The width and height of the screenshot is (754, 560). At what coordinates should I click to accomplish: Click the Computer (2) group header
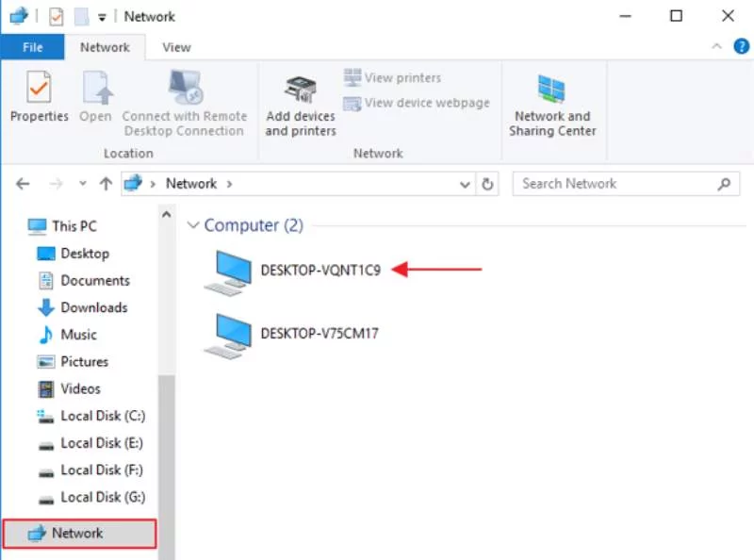pos(254,225)
